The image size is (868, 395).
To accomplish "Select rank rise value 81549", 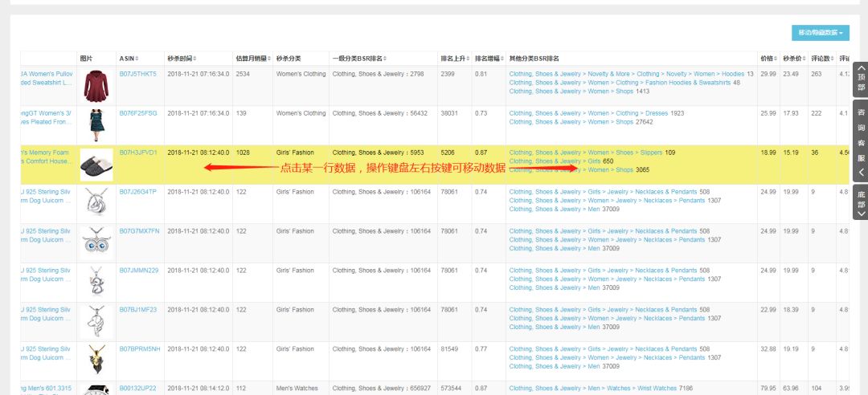I will tap(449, 348).
